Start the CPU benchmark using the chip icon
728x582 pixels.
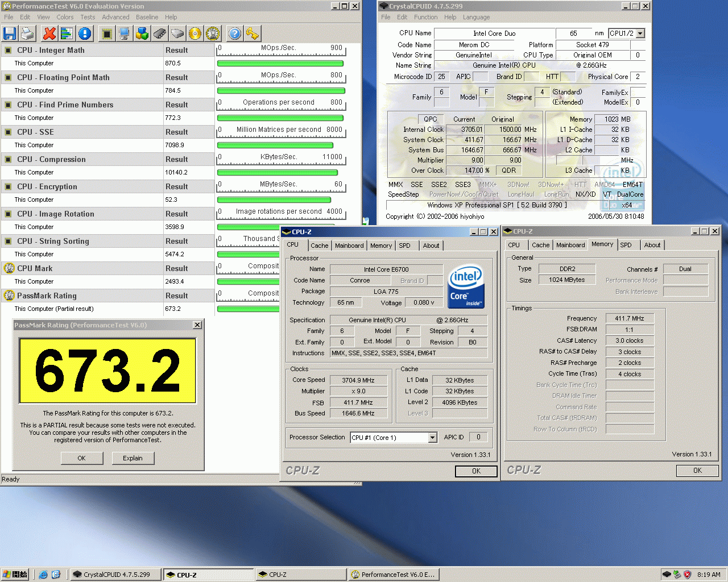107,33
